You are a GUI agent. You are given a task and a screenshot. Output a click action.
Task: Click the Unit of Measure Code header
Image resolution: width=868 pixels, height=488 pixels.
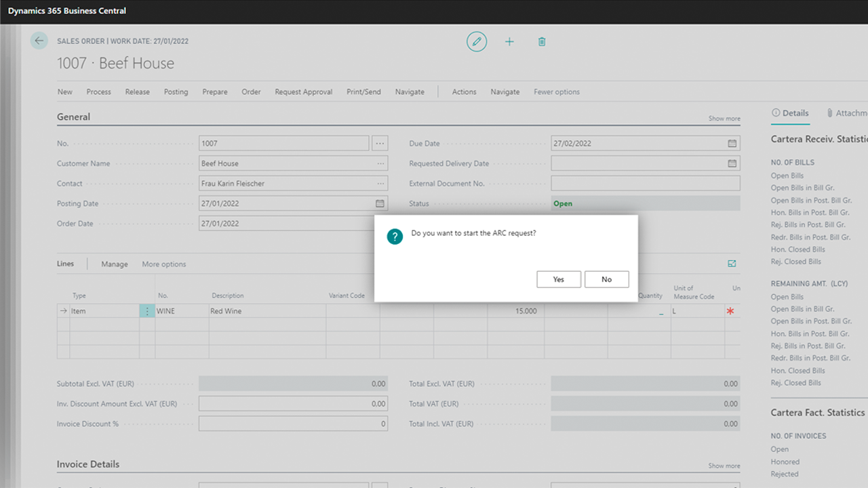(x=694, y=292)
